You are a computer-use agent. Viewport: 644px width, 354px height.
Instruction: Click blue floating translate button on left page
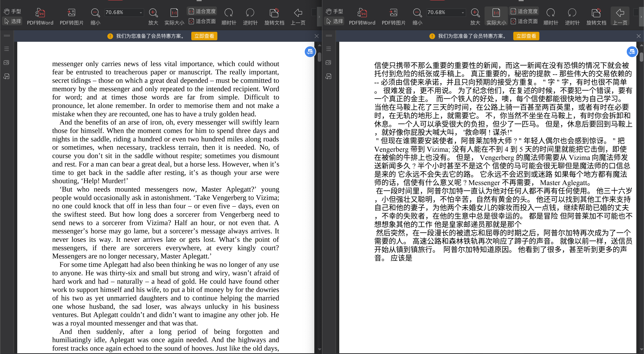pyautogui.click(x=310, y=52)
